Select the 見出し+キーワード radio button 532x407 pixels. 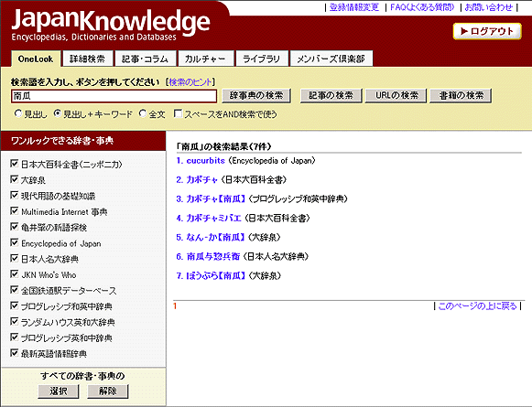coord(58,113)
